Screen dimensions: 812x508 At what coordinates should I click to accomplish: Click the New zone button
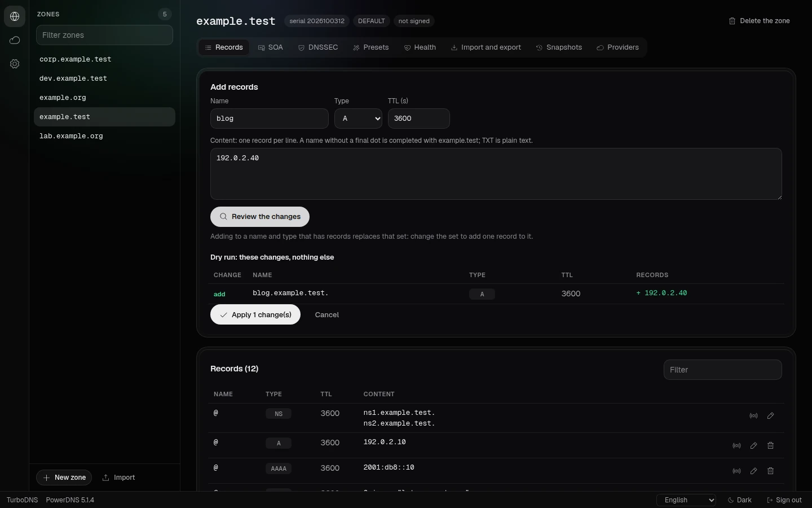(65, 478)
